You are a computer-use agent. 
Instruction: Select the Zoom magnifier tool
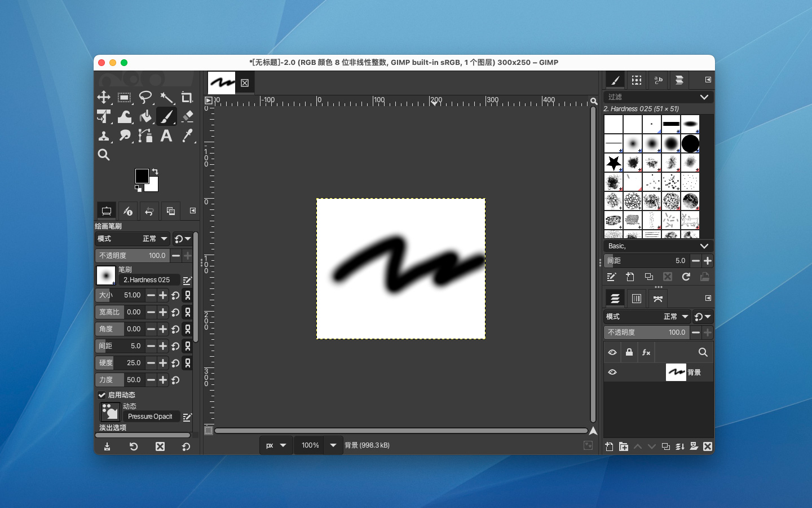pos(104,155)
